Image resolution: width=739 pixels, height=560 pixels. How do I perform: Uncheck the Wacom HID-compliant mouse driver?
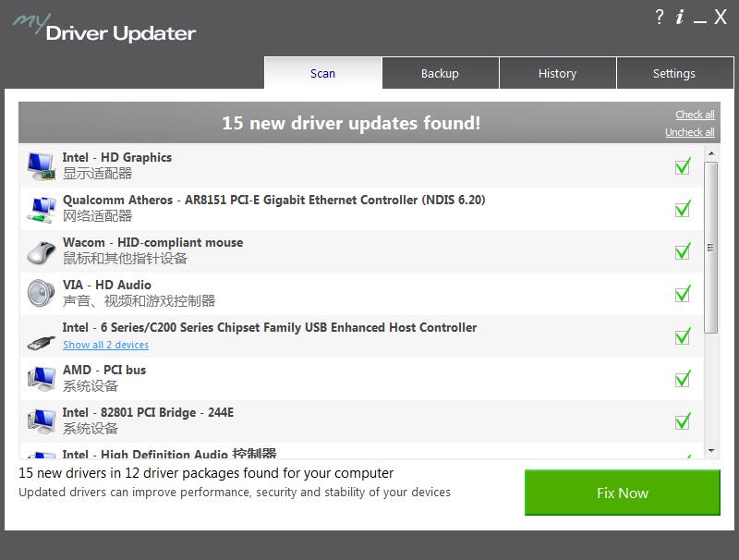point(683,250)
